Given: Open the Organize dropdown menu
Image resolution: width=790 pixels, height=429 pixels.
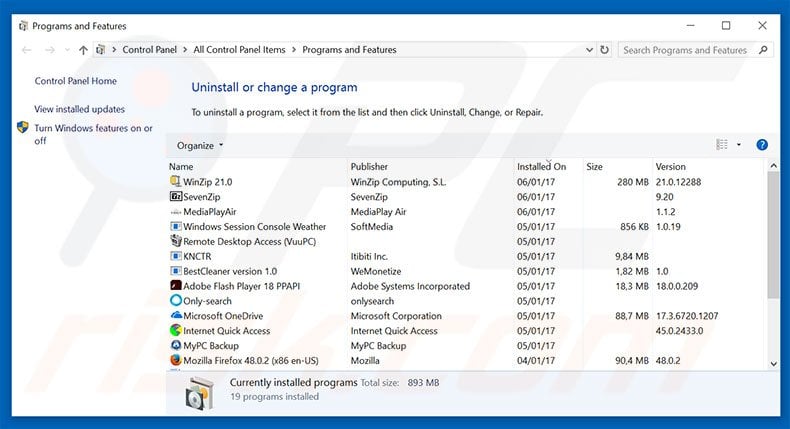Looking at the screenshot, I should [x=200, y=145].
